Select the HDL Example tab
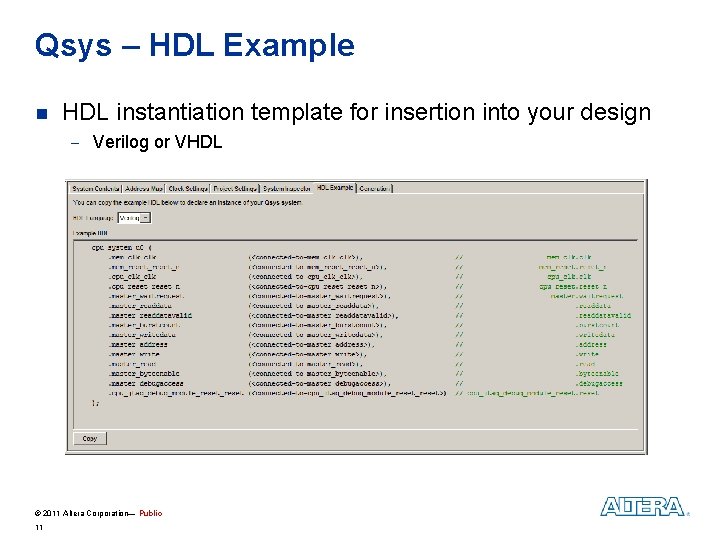 pyautogui.click(x=335, y=187)
